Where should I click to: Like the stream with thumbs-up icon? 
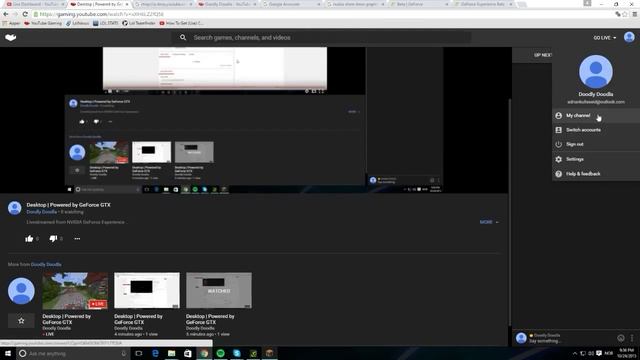(29, 239)
